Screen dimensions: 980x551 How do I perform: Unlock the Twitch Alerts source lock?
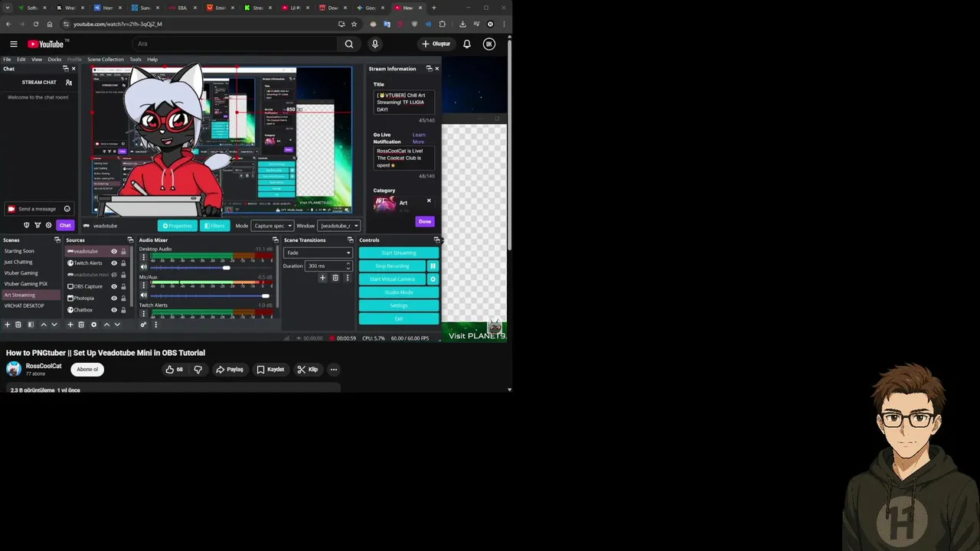pyautogui.click(x=123, y=263)
